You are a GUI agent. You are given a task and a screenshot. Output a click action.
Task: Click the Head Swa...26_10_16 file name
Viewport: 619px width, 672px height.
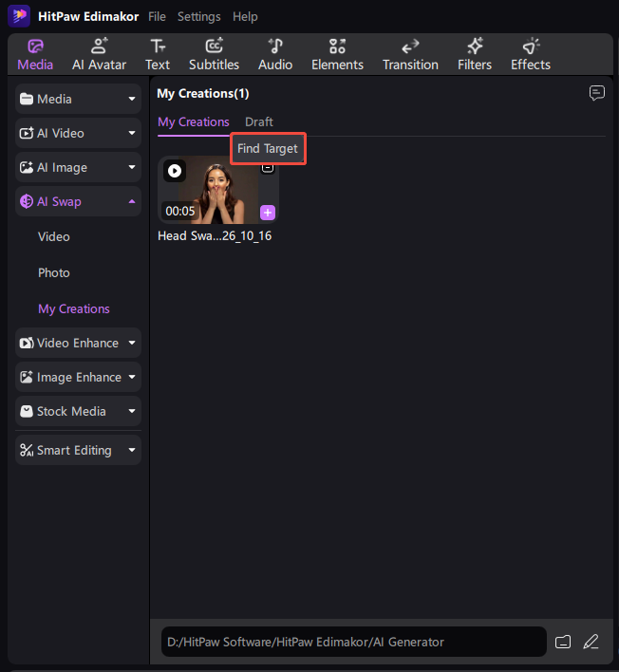coord(215,236)
